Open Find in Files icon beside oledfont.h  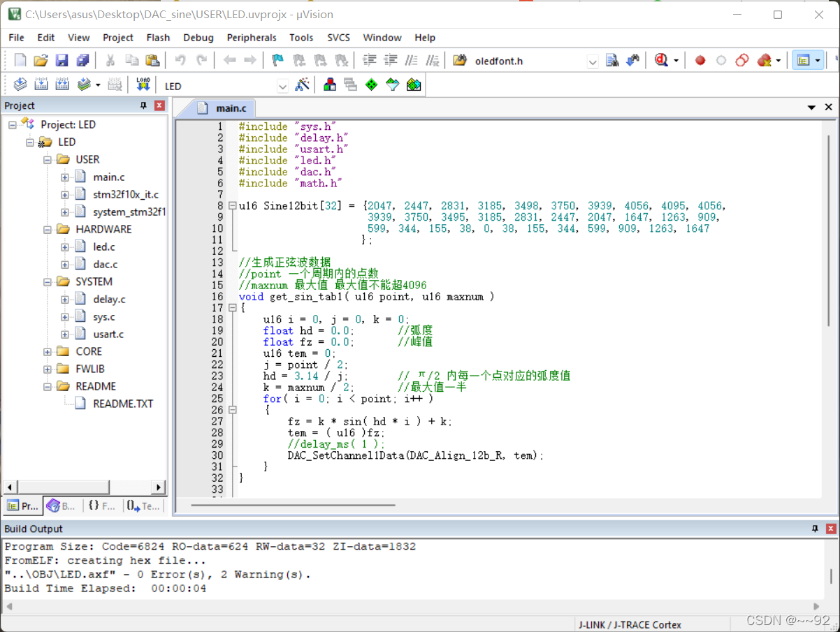click(x=459, y=61)
